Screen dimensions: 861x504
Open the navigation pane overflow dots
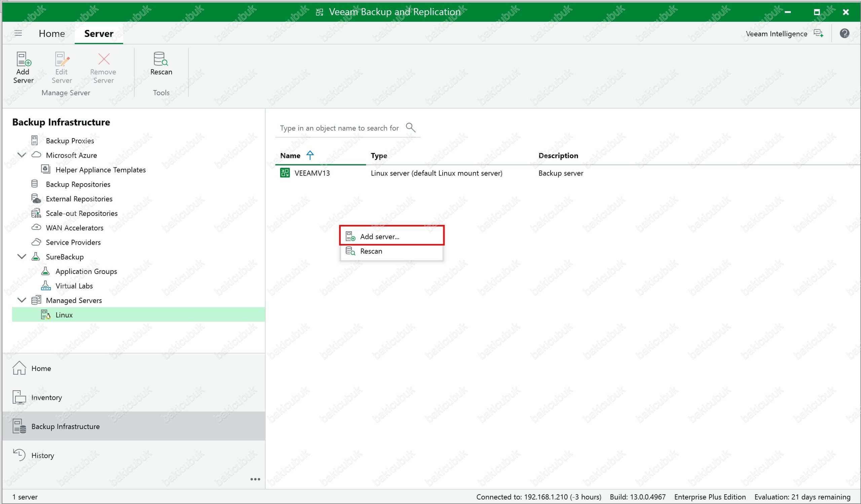click(x=255, y=479)
